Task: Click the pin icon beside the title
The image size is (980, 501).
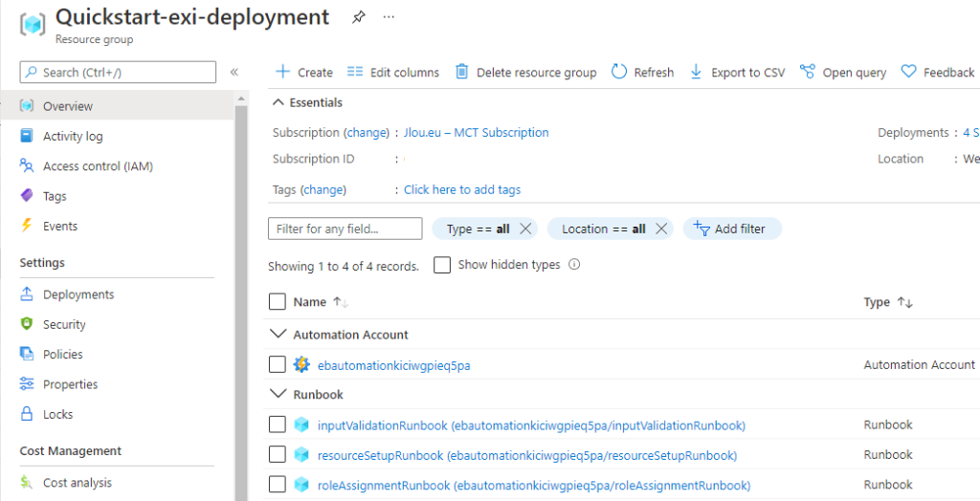Action: (x=358, y=17)
